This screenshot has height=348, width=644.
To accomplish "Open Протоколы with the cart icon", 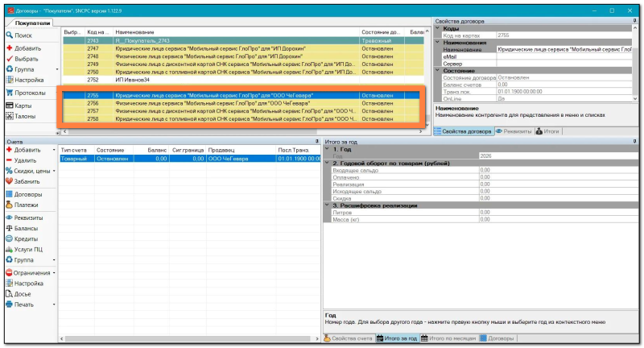I will pos(26,93).
